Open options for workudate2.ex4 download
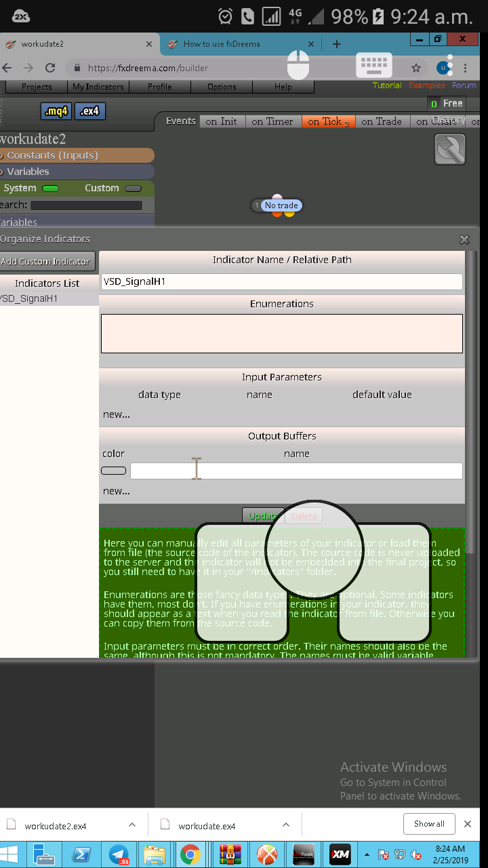The width and height of the screenshot is (488, 868). pyautogui.click(x=132, y=825)
